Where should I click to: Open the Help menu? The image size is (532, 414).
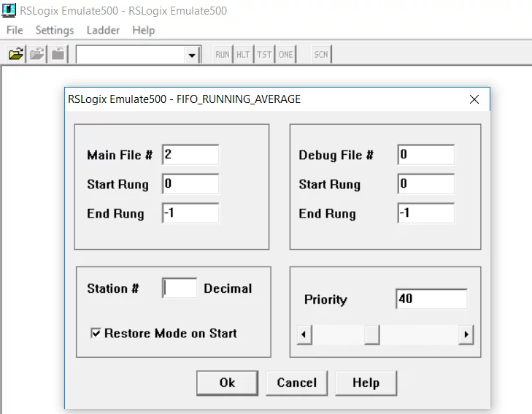tap(144, 30)
